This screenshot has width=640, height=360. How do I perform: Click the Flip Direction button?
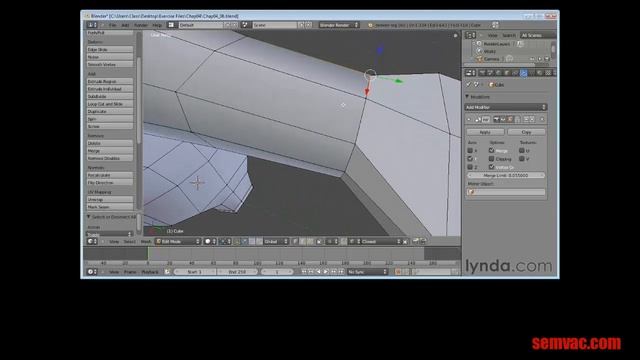(110, 182)
